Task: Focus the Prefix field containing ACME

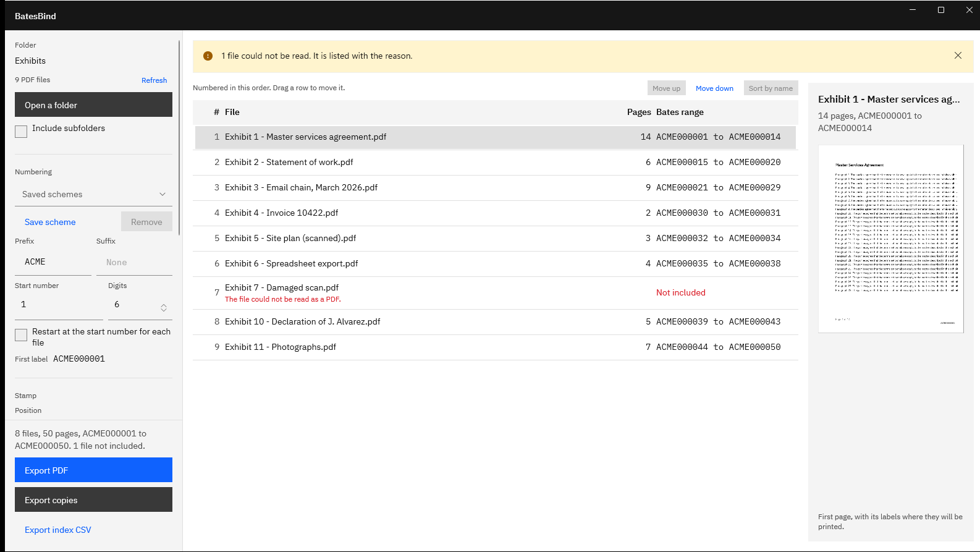Action: pos(53,262)
